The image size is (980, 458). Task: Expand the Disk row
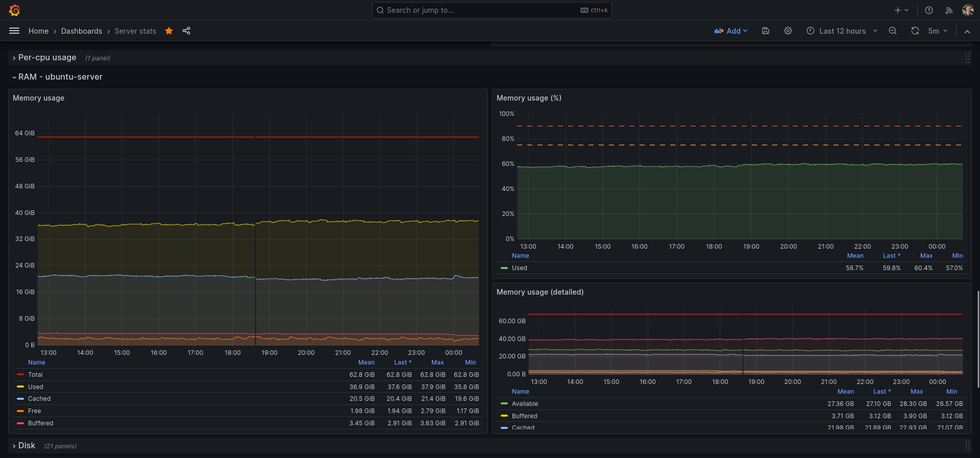(x=27, y=446)
